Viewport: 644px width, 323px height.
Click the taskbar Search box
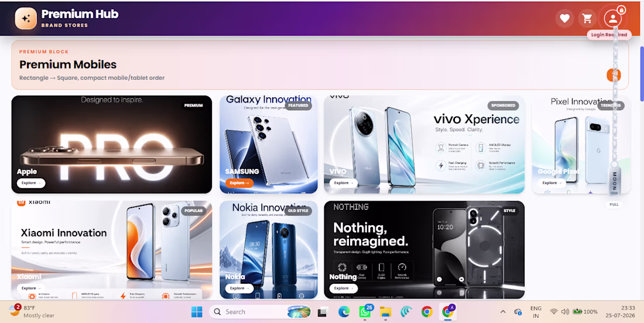pos(261,312)
